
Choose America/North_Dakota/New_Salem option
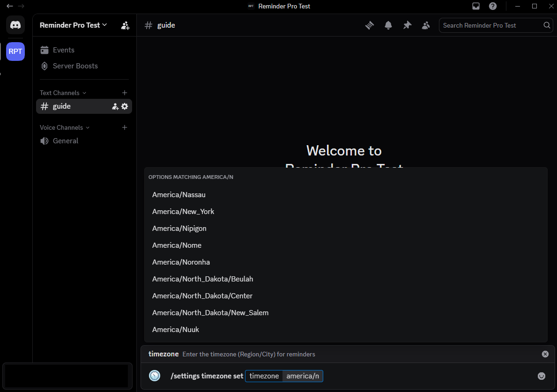coord(346,313)
